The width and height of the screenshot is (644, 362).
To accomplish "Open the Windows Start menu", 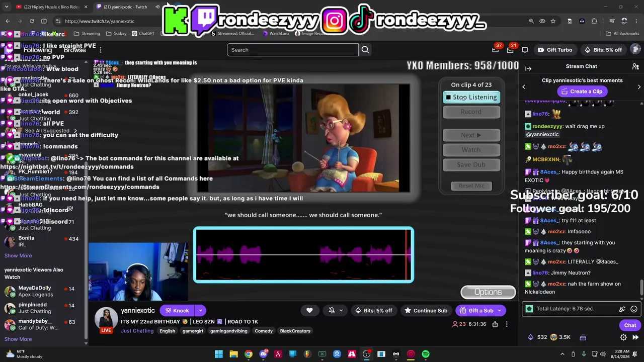I will (x=219, y=354).
